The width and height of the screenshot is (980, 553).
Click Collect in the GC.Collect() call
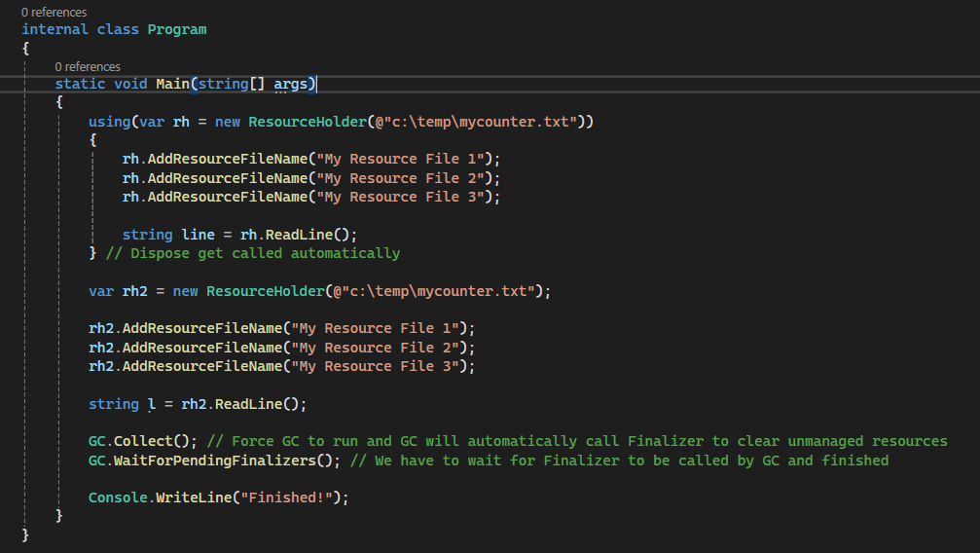point(147,441)
